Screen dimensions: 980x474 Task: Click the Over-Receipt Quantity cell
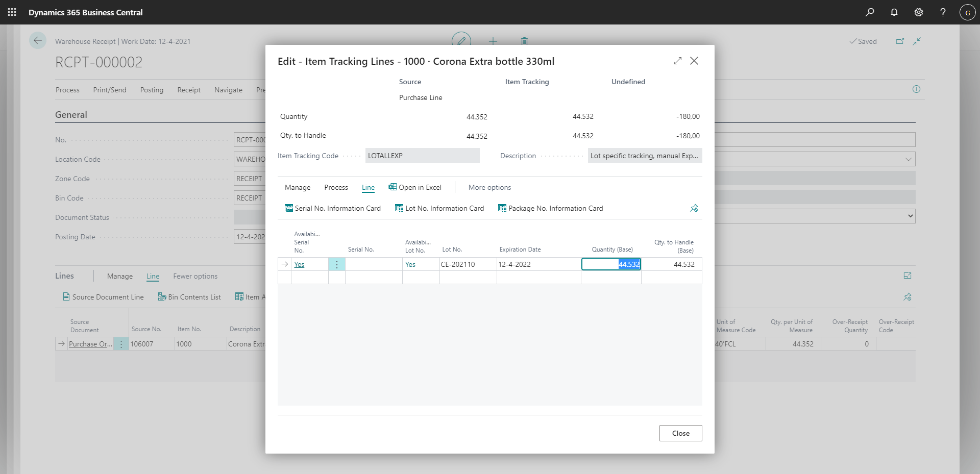coord(848,344)
